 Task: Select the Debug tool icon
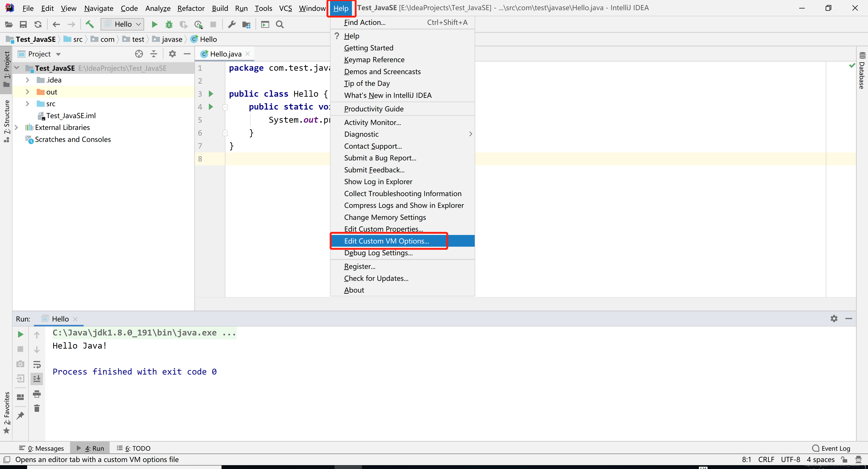pos(169,24)
